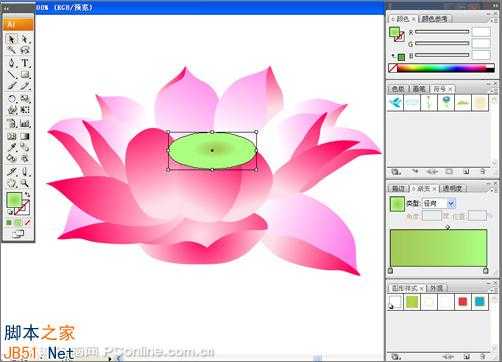Apply None mode button in toolbox
This screenshot has width=502, height=362.
click(x=27, y=222)
